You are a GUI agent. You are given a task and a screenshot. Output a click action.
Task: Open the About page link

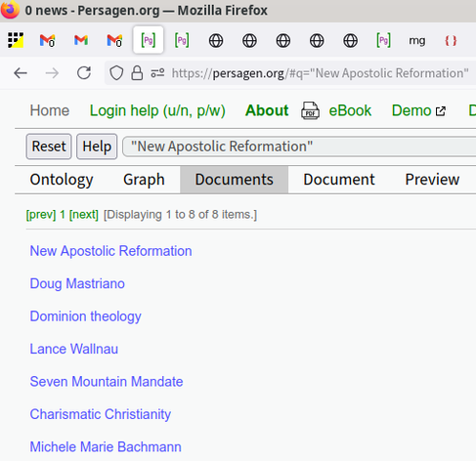[267, 110]
